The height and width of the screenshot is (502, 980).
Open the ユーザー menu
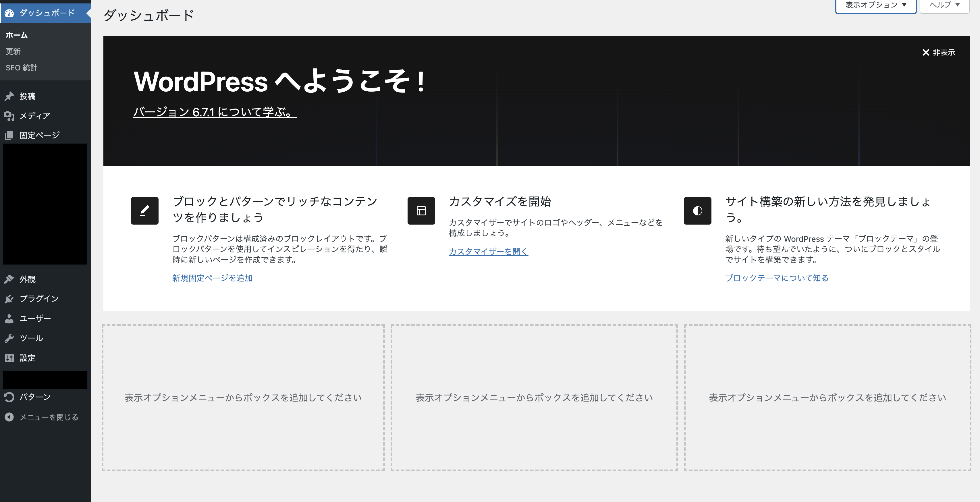[45, 318]
